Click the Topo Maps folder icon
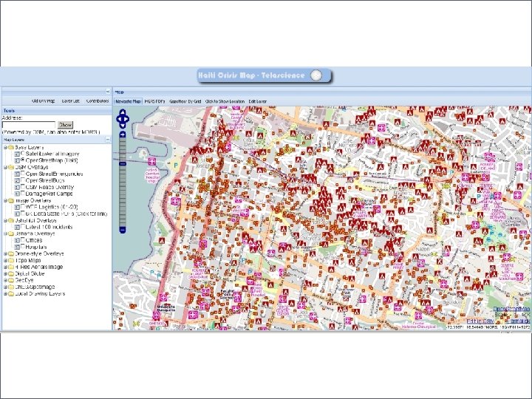 point(11,260)
